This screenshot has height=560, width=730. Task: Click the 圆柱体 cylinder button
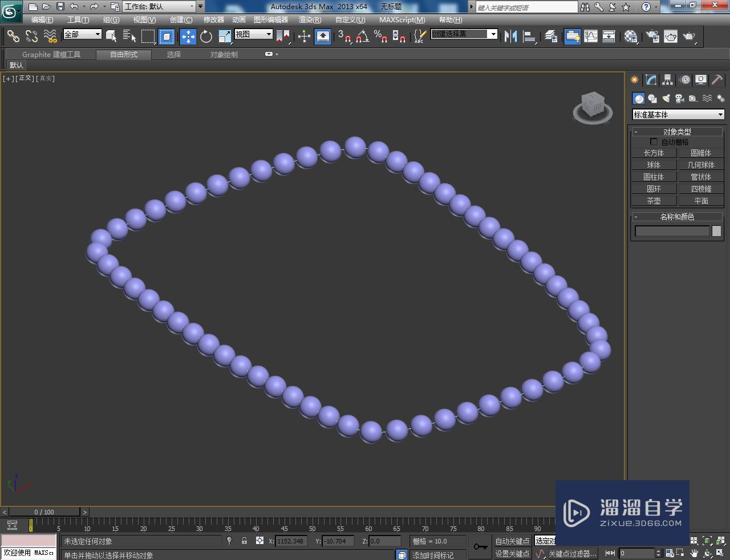click(654, 177)
